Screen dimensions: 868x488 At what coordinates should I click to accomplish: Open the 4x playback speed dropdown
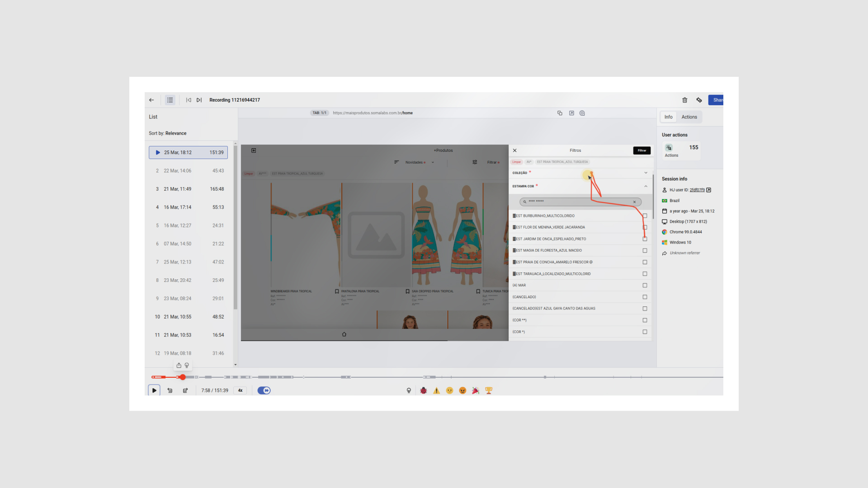click(x=241, y=390)
